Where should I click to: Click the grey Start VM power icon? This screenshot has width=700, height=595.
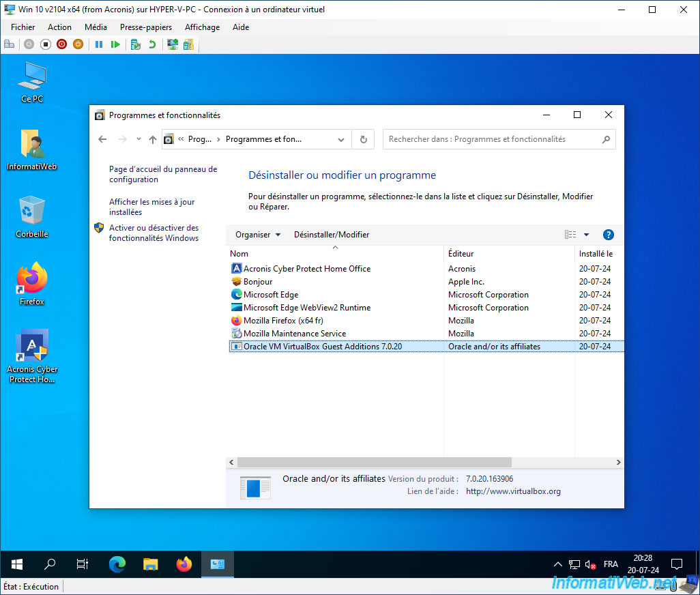pyautogui.click(x=29, y=44)
